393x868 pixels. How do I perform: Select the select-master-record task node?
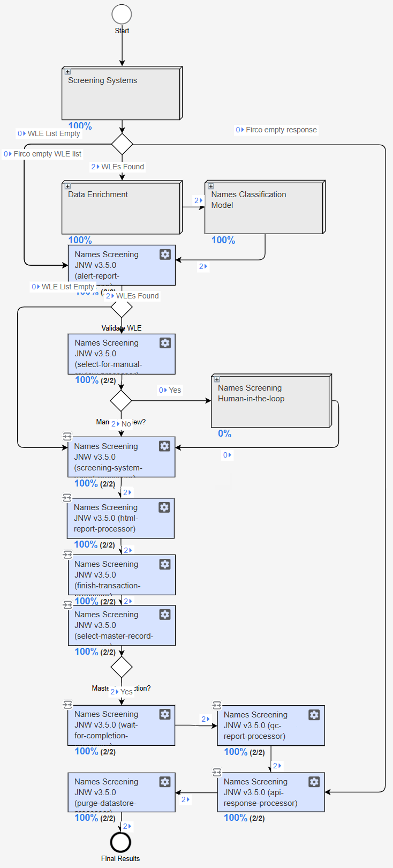click(122, 625)
